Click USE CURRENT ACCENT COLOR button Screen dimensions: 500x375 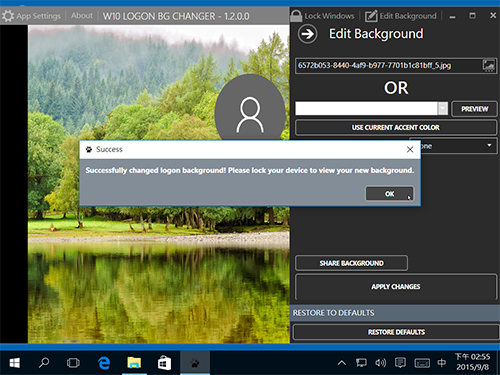coord(396,128)
